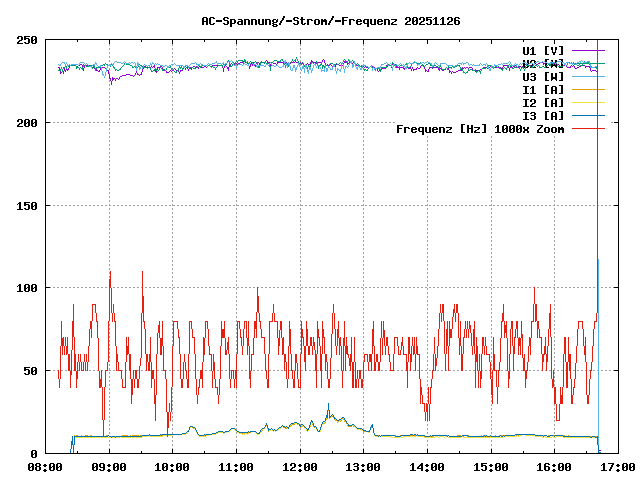Image resolution: width=640 pixels, height=480 pixels.
Task: Select the 14:00 x-axis time label
Action: pyautogui.click(x=427, y=467)
